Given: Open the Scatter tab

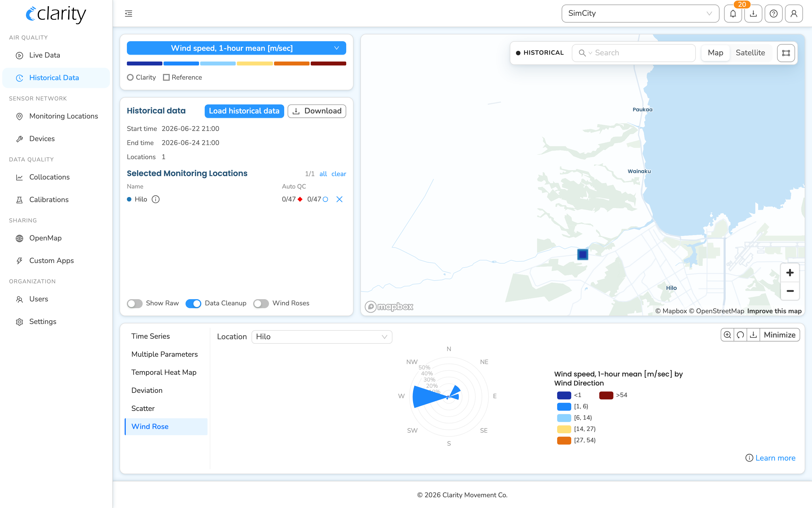Looking at the screenshot, I should tap(143, 408).
